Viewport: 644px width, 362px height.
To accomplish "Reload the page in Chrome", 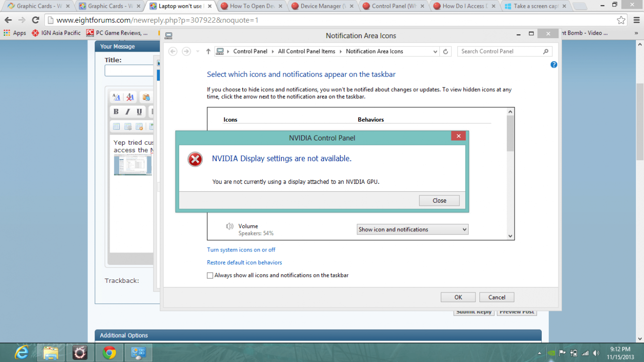I will (x=35, y=20).
